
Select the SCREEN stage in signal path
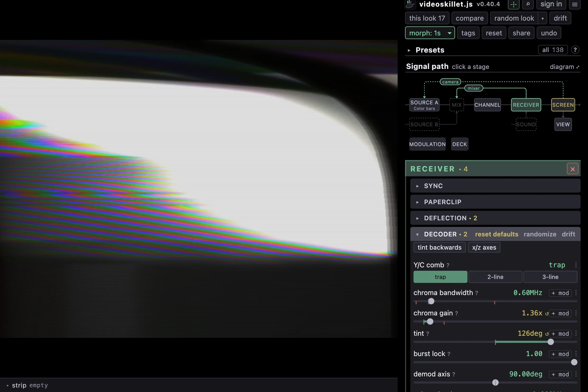coord(563,105)
